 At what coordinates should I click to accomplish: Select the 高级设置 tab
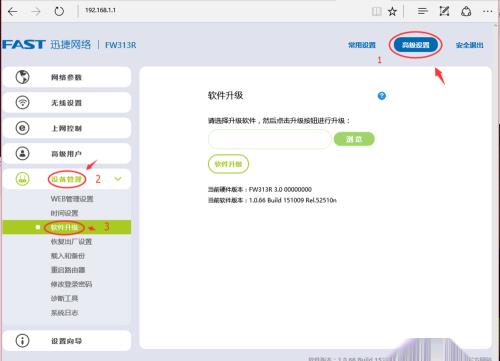pos(415,45)
